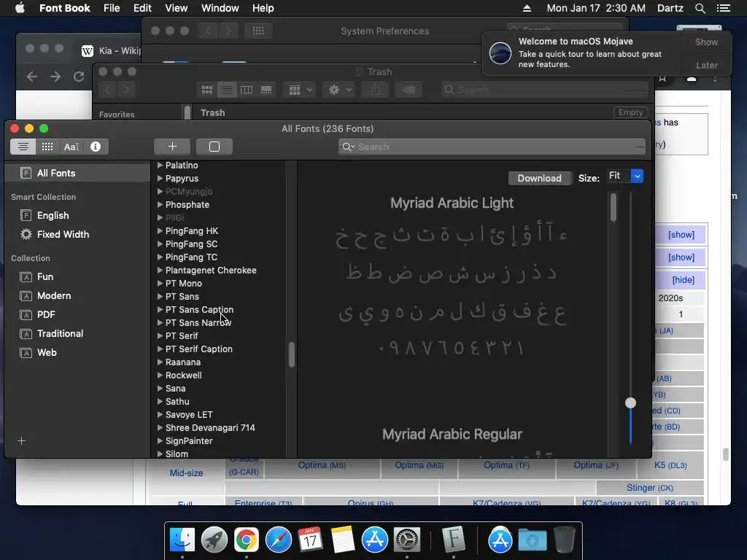Viewport: 747px width, 560px height.
Task: Select the Plantagenet Cherokee font
Action: [211, 270]
